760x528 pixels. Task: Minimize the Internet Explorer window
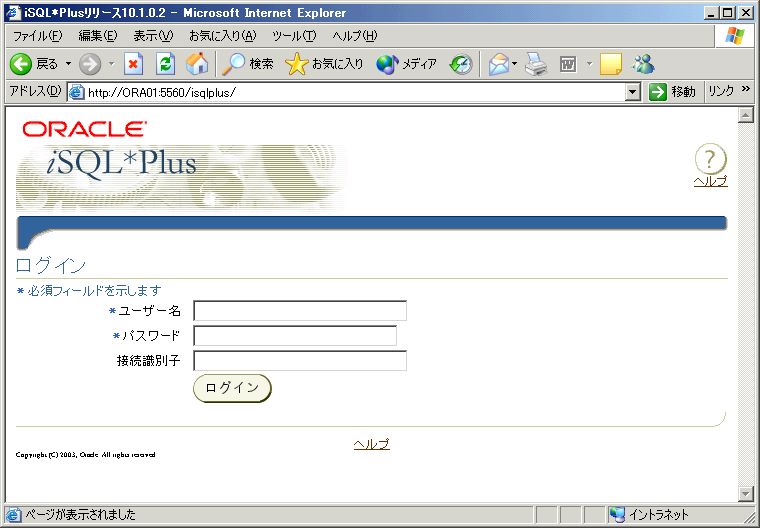point(712,13)
